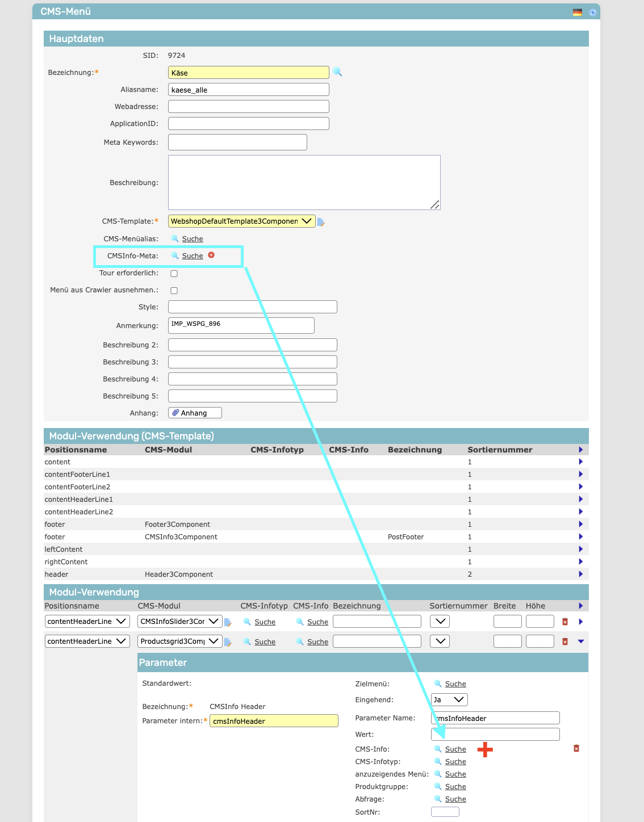Click edit icon next to CMS-Template dropdown
644x822 pixels.
[x=321, y=222]
